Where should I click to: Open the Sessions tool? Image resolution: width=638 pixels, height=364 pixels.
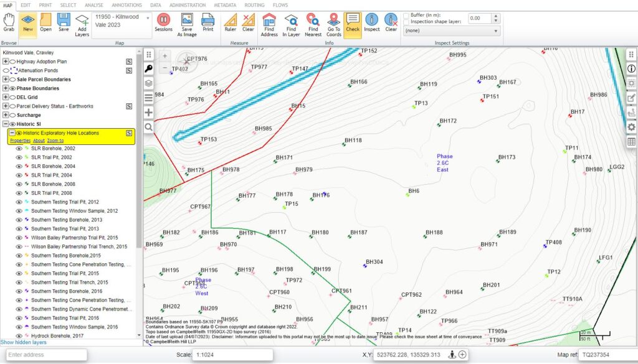(x=164, y=23)
